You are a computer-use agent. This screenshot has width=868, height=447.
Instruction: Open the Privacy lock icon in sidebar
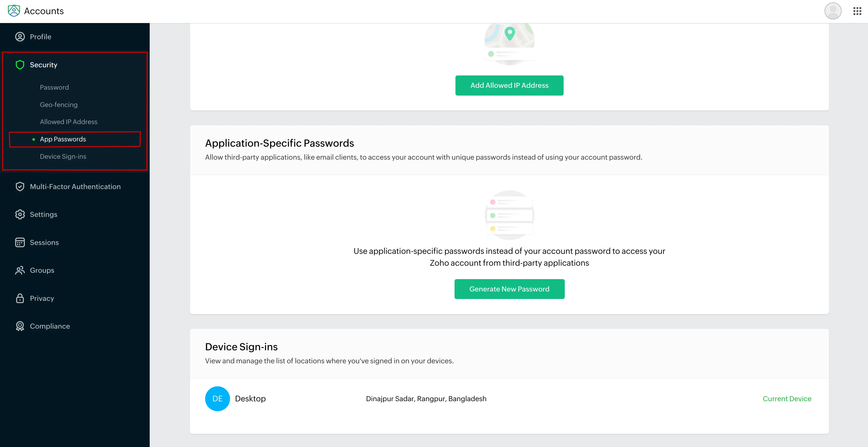pos(19,298)
